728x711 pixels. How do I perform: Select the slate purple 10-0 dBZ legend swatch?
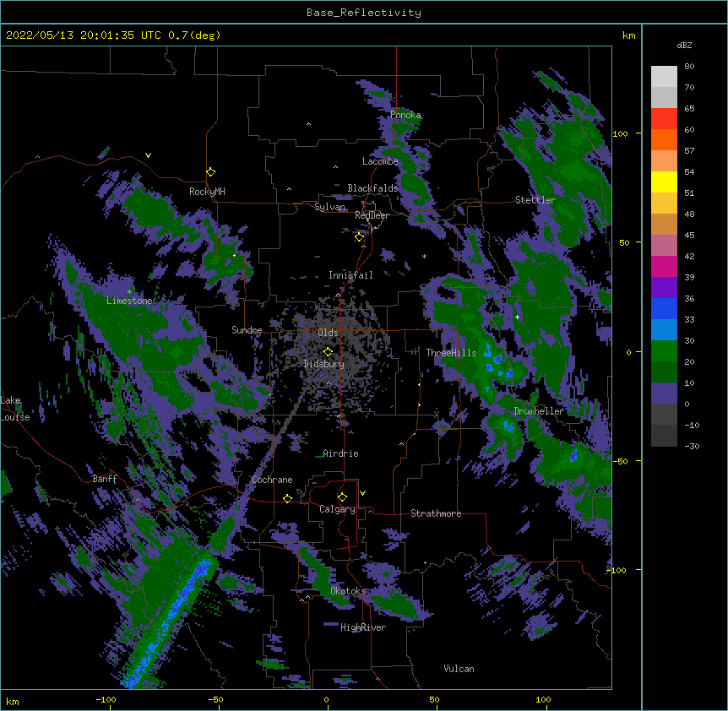coord(664,393)
